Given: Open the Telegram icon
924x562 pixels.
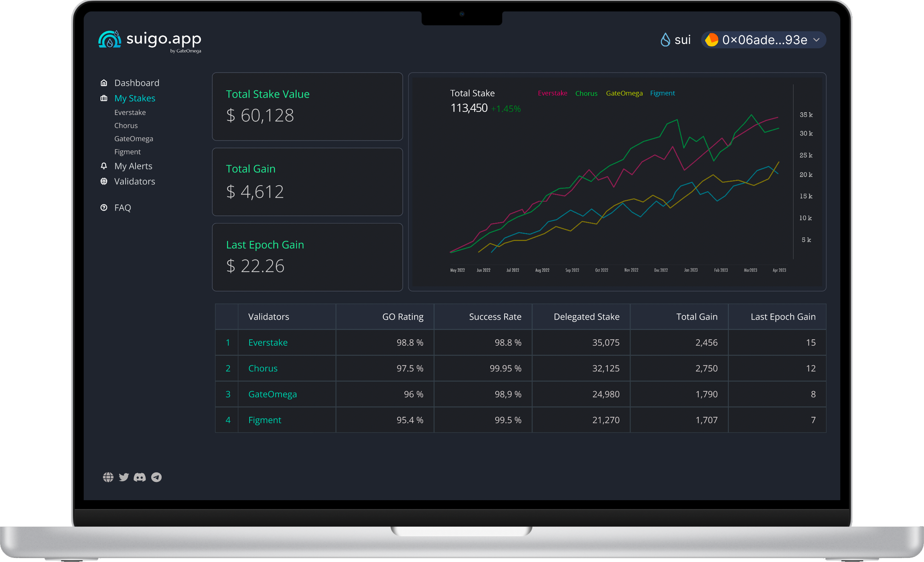Looking at the screenshot, I should (x=156, y=477).
